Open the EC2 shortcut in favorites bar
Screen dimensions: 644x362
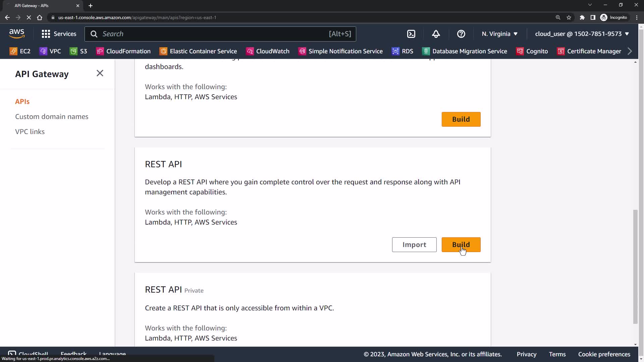click(x=20, y=51)
